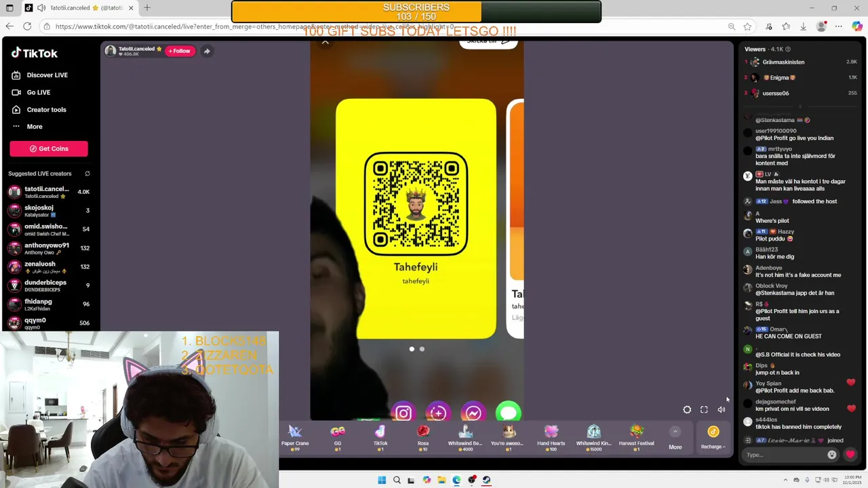Send Whitewind Kin... gift costing 15000
868x488 pixels.
[x=593, y=436]
